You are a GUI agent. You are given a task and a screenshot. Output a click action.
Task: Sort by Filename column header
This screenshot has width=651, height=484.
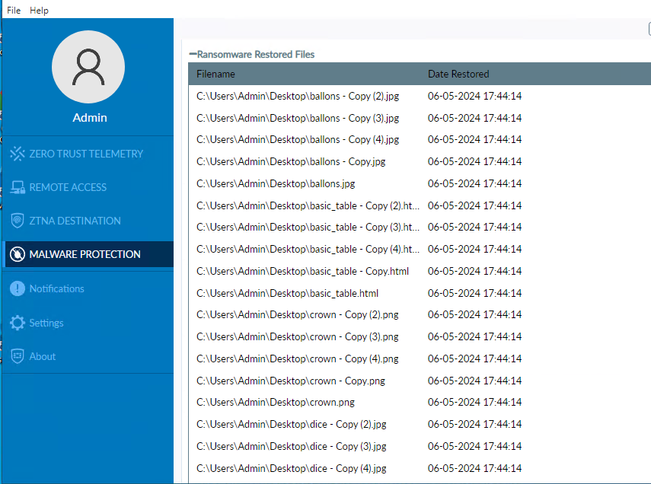[215, 74]
